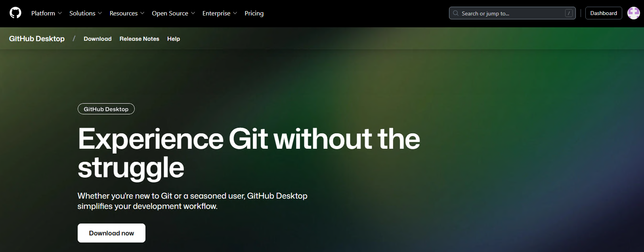This screenshot has width=644, height=252.
Task: Click the GitHub Desktop header title
Action: tap(37, 39)
